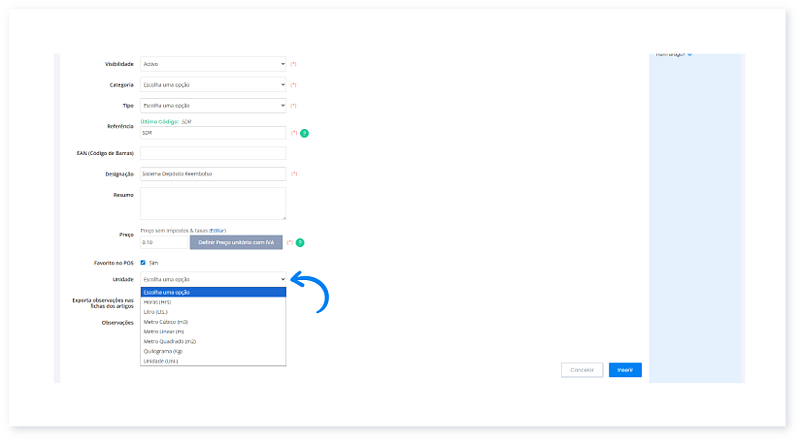The height and width of the screenshot is (441, 800).
Task: Click the green help icon beside Referência
Action: click(304, 132)
